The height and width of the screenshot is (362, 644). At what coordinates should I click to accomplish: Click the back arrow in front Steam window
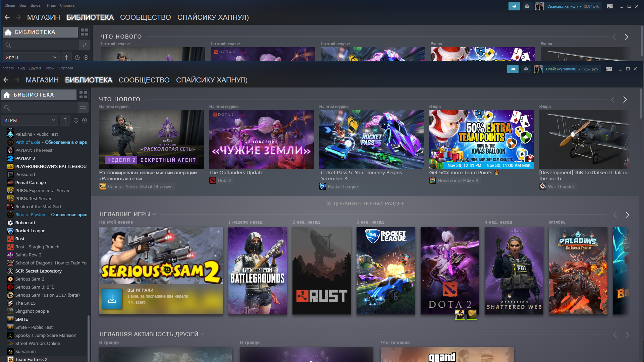click(x=6, y=80)
